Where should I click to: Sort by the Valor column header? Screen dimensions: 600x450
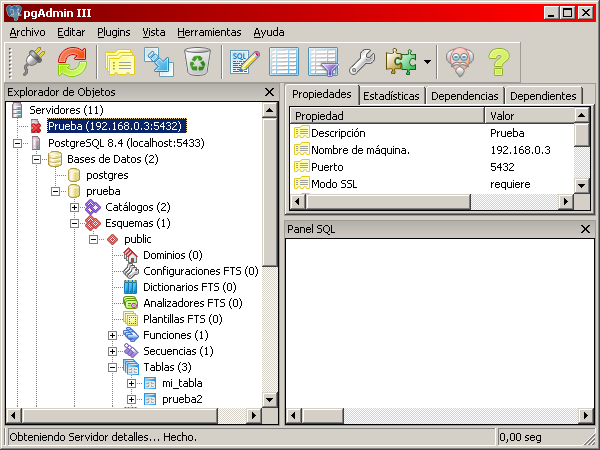click(530, 116)
